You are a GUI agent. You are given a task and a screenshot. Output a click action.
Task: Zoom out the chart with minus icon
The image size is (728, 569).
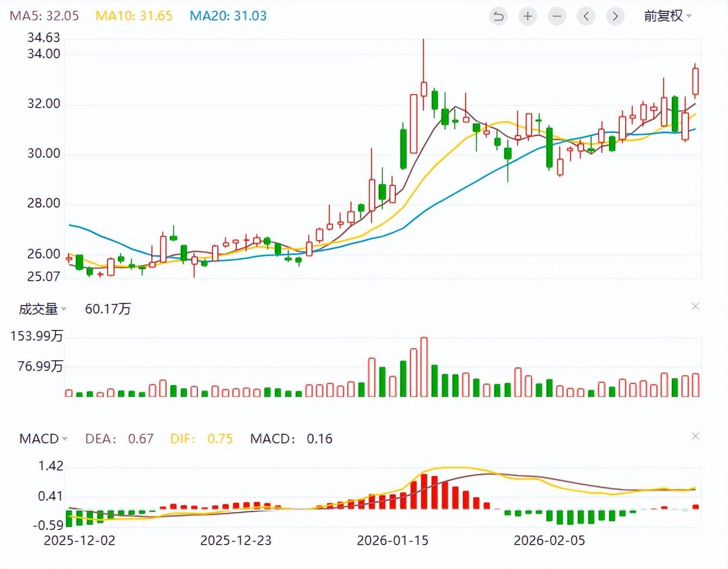(557, 16)
